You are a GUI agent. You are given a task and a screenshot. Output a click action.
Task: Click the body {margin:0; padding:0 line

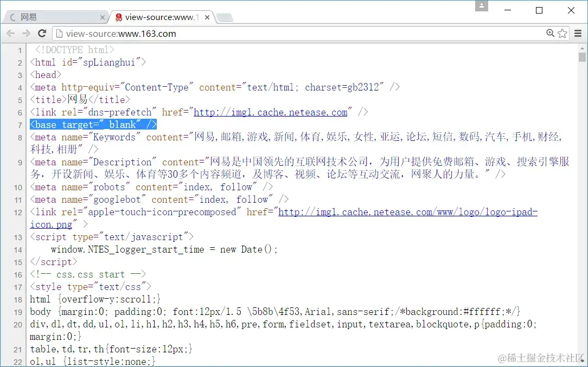275,312
